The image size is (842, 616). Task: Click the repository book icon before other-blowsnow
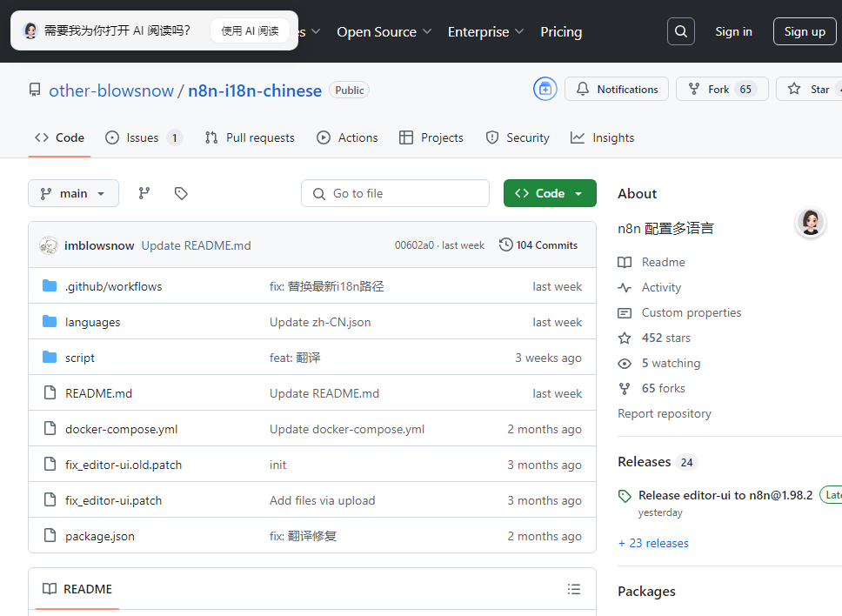pyautogui.click(x=34, y=89)
